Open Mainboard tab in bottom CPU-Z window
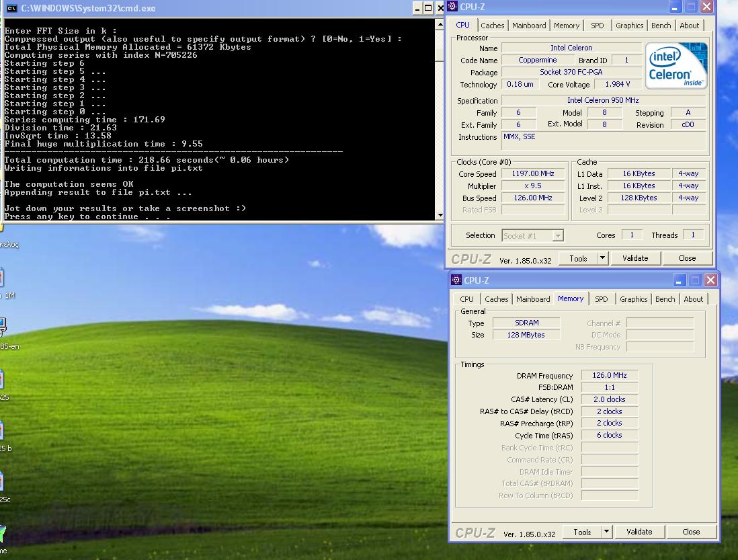 (533, 298)
